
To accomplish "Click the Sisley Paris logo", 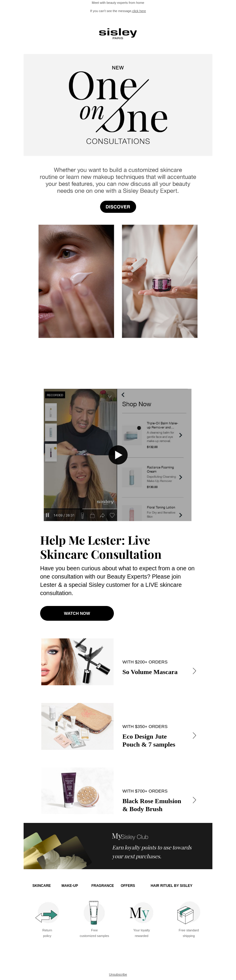I will (118, 34).
